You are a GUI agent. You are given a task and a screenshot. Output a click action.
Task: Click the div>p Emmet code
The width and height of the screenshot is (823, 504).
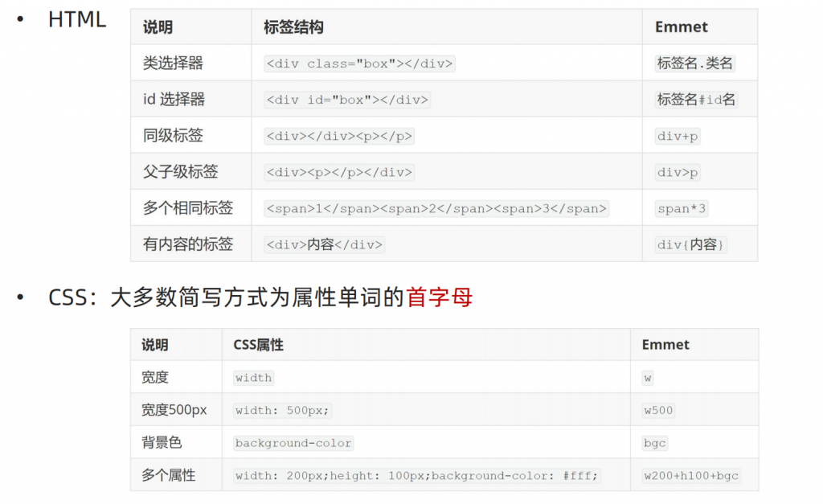[x=677, y=172]
